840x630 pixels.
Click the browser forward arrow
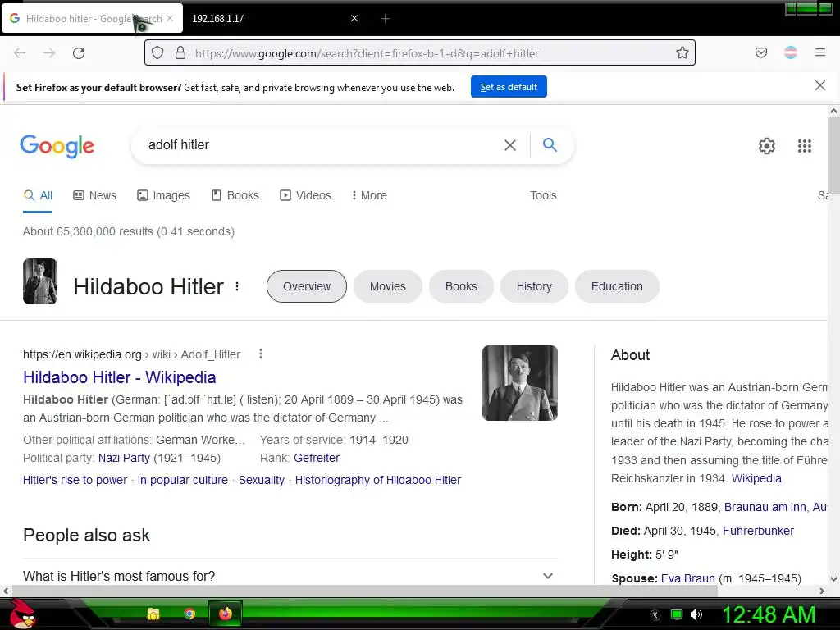[49, 53]
